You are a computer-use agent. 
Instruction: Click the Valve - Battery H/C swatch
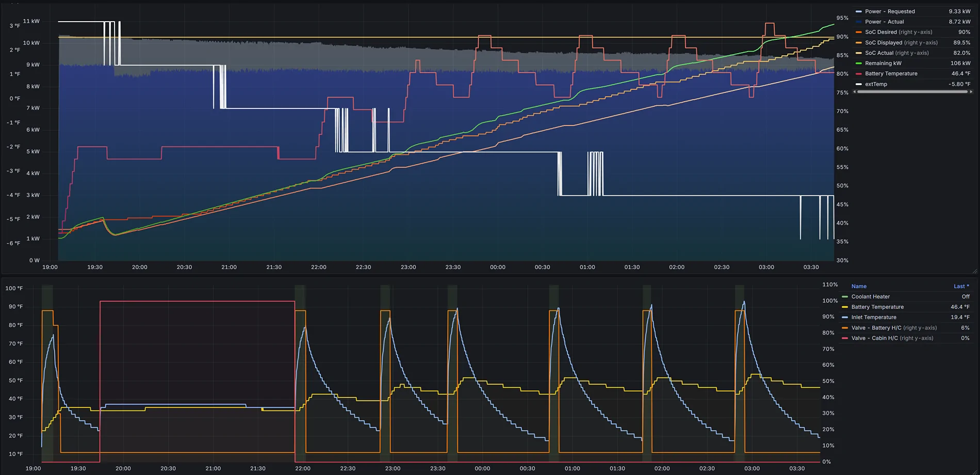click(x=845, y=328)
